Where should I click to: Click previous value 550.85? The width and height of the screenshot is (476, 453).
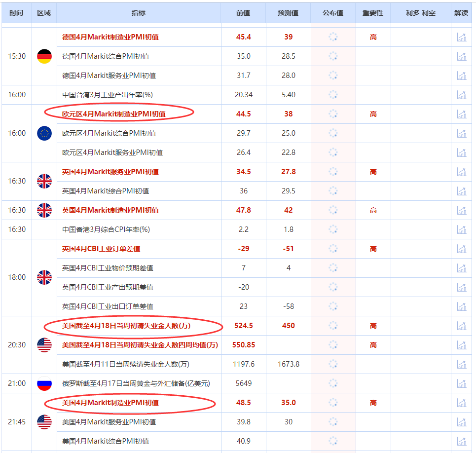coord(244,345)
